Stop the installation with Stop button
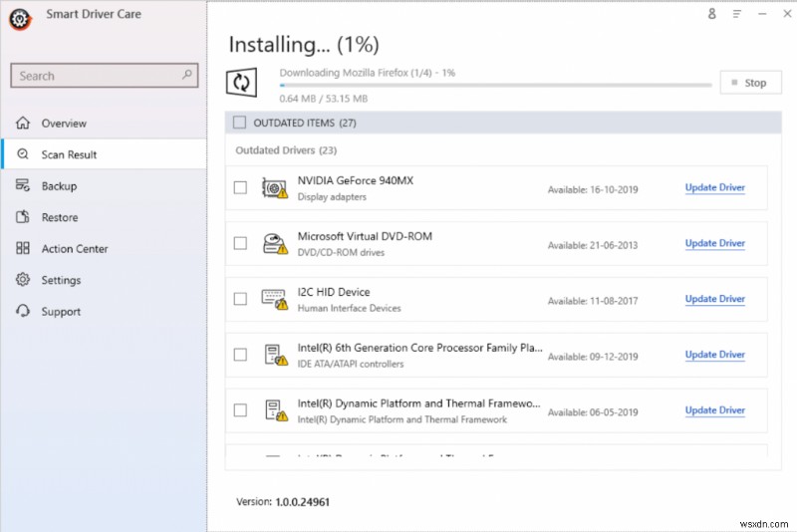The width and height of the screenshot is (797, 532). 750,83
